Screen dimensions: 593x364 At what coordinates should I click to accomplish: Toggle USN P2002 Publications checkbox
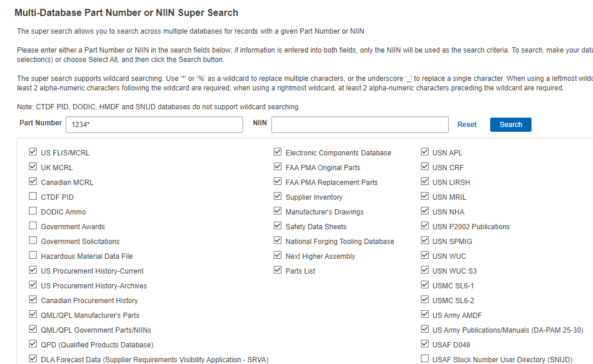tap(425, 226)
